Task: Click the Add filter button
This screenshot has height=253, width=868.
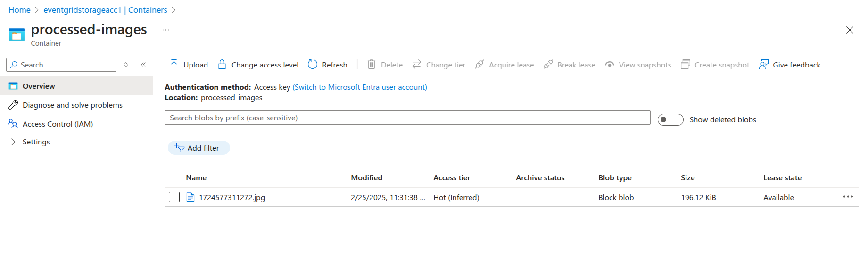Action: [198, 148]
